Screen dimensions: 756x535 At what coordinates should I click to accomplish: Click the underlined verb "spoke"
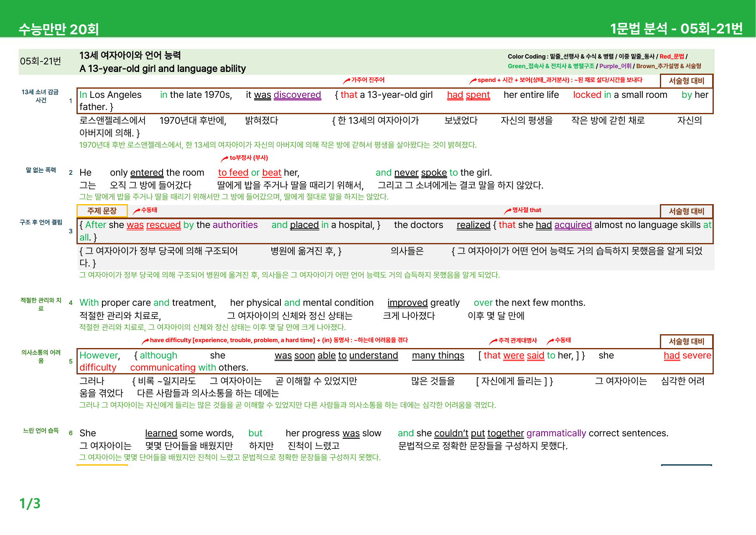click(x=434, y=173)
